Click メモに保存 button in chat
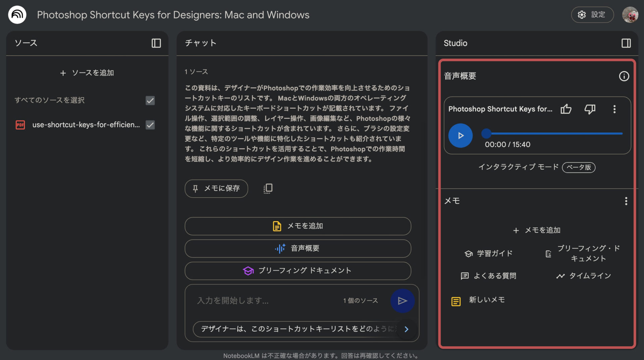Image resolution: width=644 pixels, height=360 pixels. (216, 189)
